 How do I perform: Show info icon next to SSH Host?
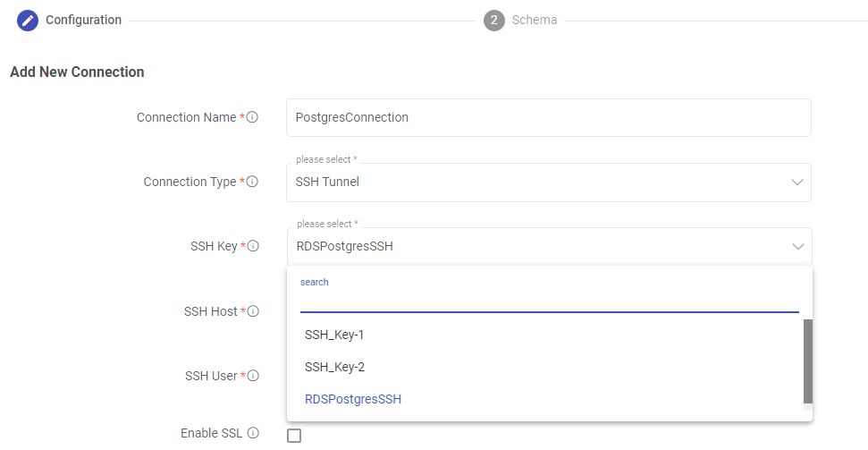pyautogui.click(x=252, y=311)
